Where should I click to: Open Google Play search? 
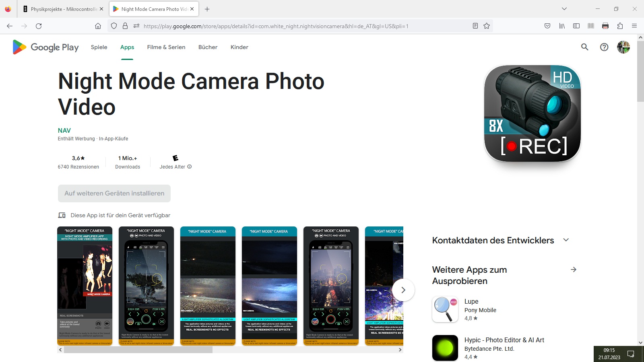pyautogui.click(x=585, y=47)
